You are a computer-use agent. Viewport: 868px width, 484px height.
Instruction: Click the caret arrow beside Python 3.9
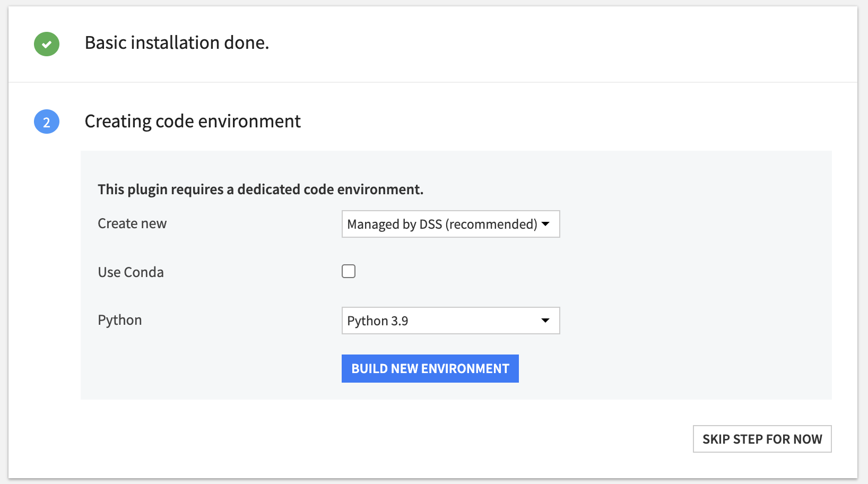pyautogui.click(x=545, y=321)
